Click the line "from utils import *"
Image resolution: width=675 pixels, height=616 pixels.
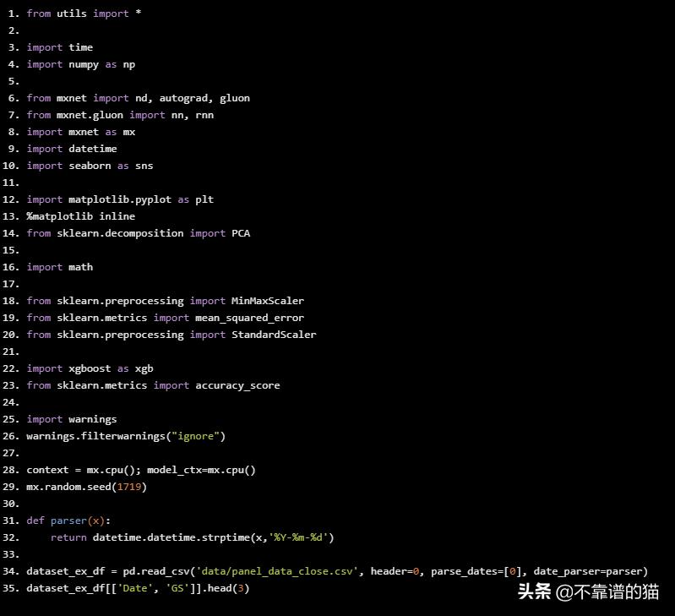[84, 14]
